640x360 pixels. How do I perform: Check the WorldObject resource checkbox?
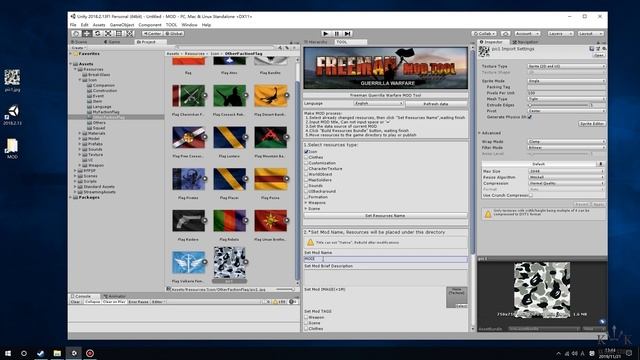(306, 174)
